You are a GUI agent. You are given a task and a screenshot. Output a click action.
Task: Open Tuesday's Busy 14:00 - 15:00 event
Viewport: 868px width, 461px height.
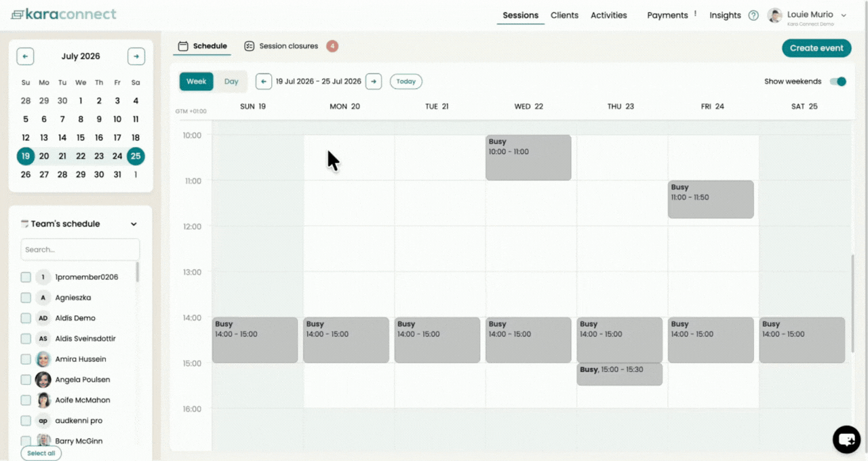click(x=437, y=340)
